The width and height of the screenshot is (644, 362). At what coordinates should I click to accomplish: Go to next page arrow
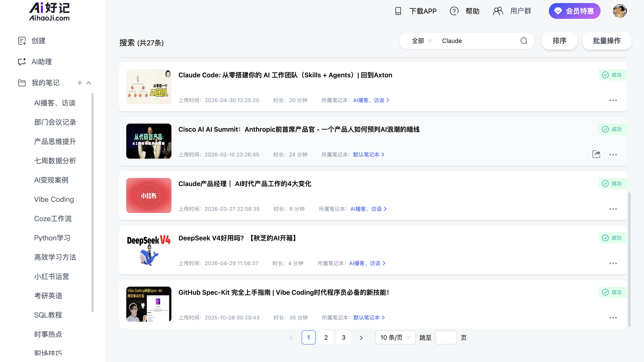361,338
